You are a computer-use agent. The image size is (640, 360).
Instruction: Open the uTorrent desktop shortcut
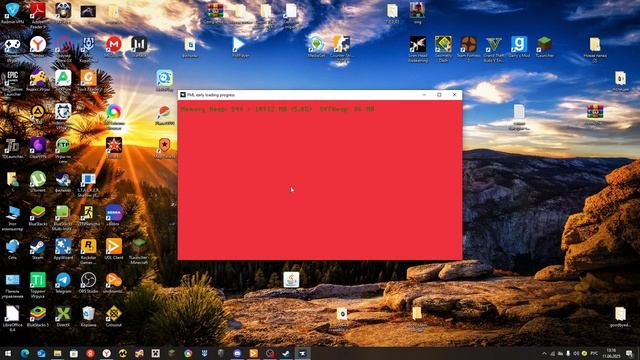tap(38, 182)
